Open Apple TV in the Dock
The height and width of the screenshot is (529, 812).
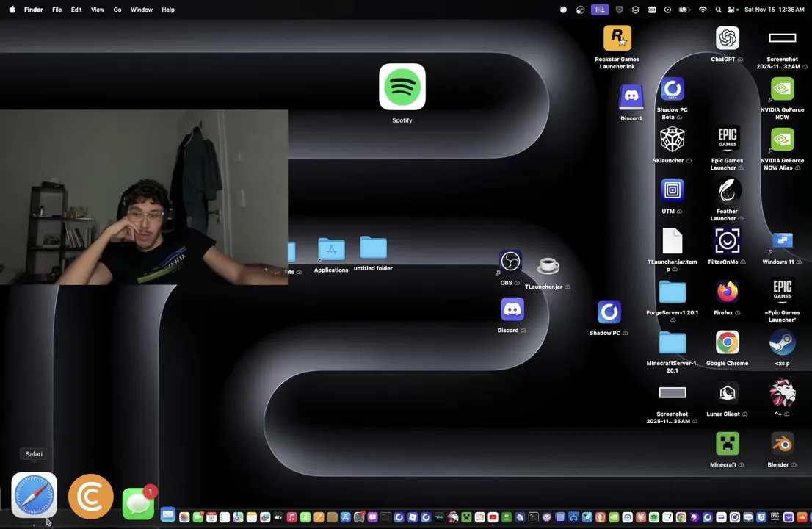278,517
